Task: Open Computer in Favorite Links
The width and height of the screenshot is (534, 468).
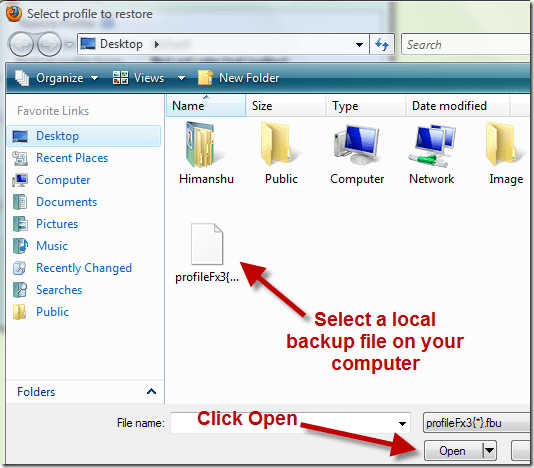Action: point(63,180)
